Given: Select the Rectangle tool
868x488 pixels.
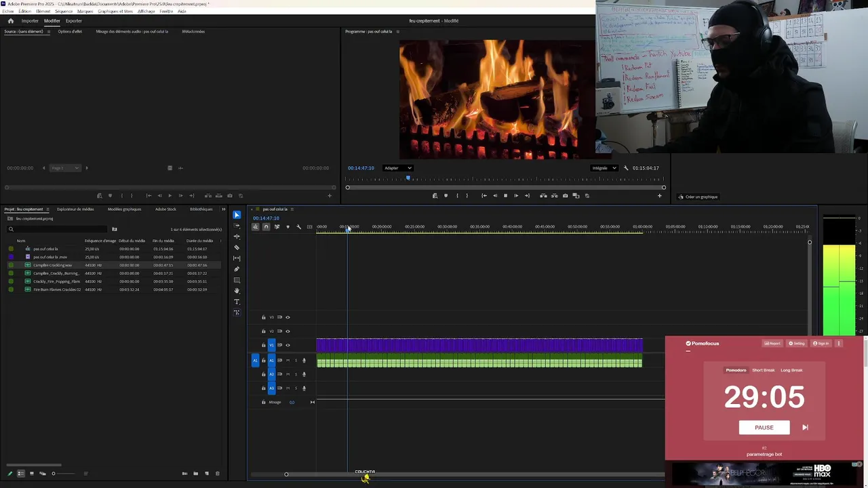Looking at the screenshot, I should tap(237, 280).
